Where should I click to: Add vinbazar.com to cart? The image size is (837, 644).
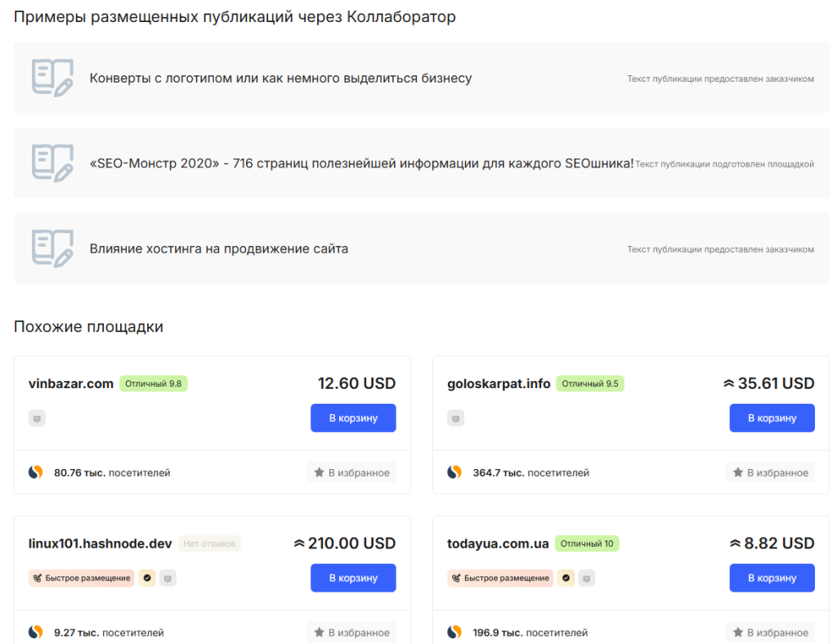[x=353, y=418]
